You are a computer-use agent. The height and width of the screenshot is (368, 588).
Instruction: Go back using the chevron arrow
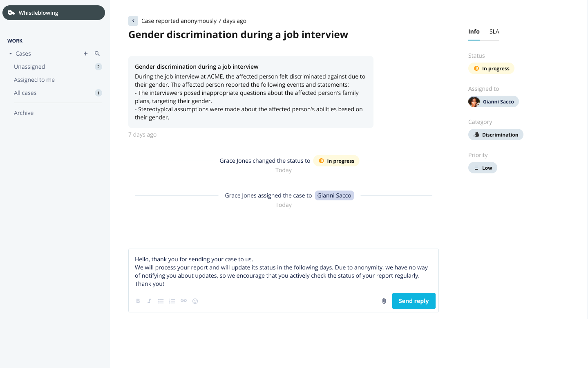[133, 21]
